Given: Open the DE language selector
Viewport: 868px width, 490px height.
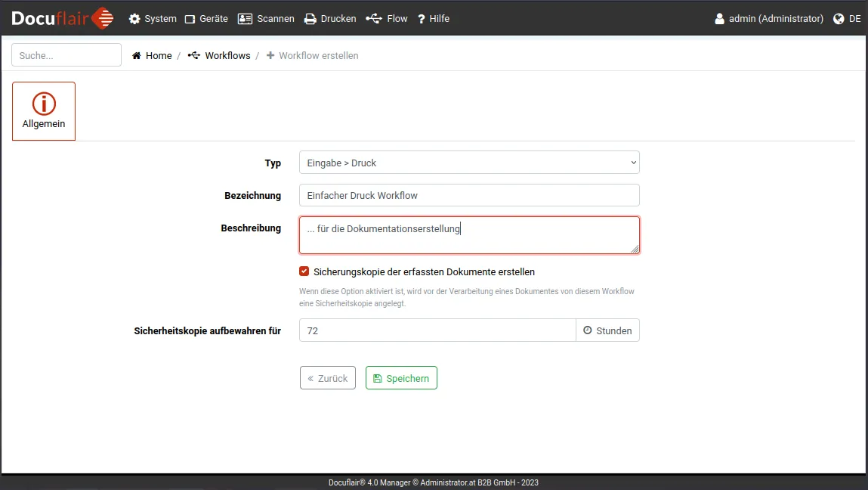Looking at the screenshot, I should click(x=847, y=19).
